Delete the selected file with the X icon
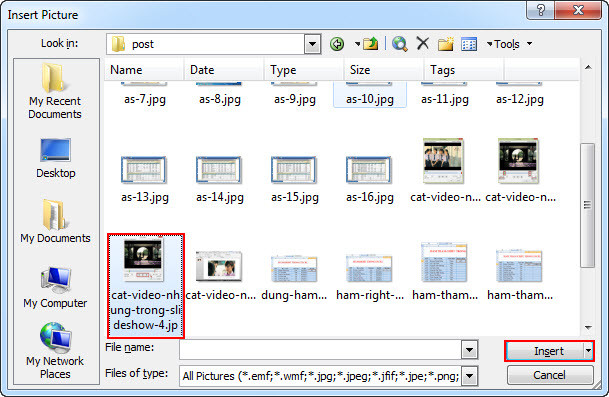Screen dimensions: 609x397 point(423,44)
